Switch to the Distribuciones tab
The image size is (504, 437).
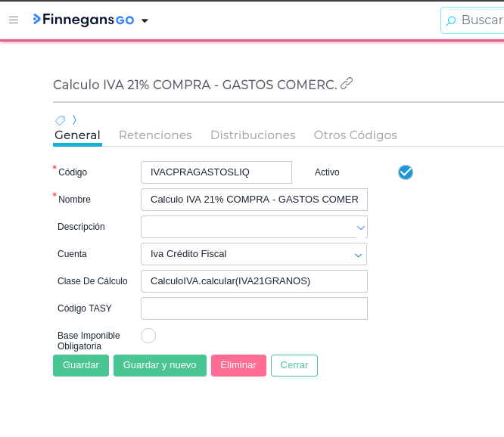pos(253,135)
